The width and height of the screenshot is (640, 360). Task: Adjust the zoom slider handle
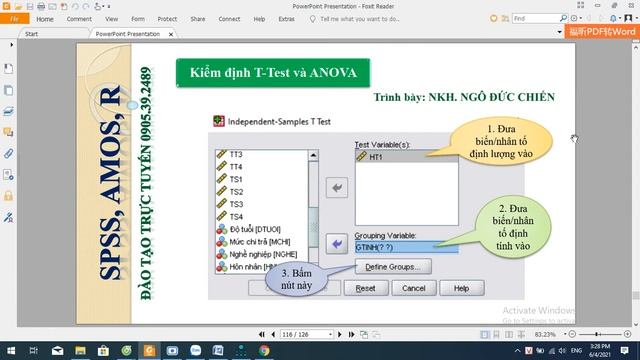tap(597, 334)
